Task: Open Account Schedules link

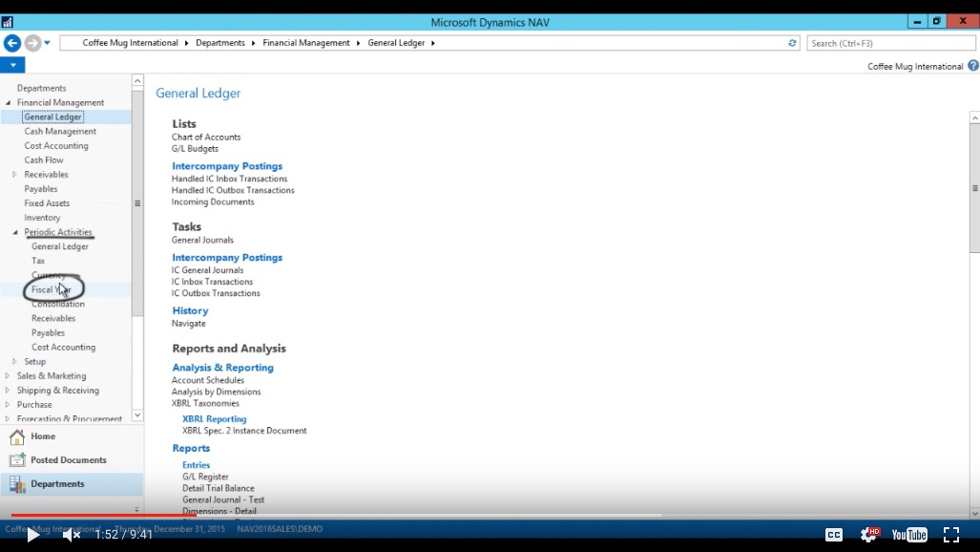Action: pos(208,380)
